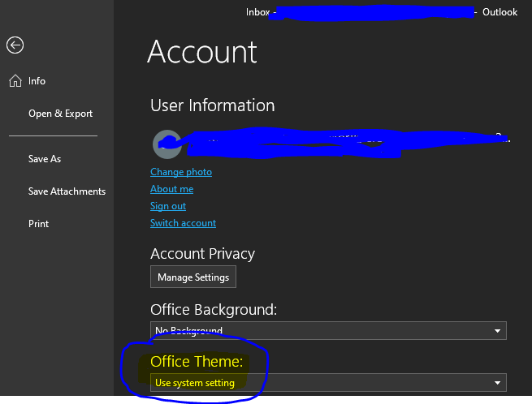Image resolution: width=532 pixels, height=404 pixels.
Task: Click the Info home icon
Action: tap(15, 81)
